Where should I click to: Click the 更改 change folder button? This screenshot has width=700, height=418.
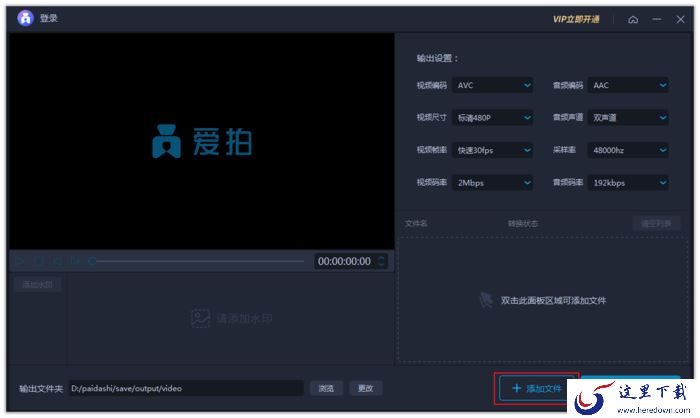coord(365,389)
